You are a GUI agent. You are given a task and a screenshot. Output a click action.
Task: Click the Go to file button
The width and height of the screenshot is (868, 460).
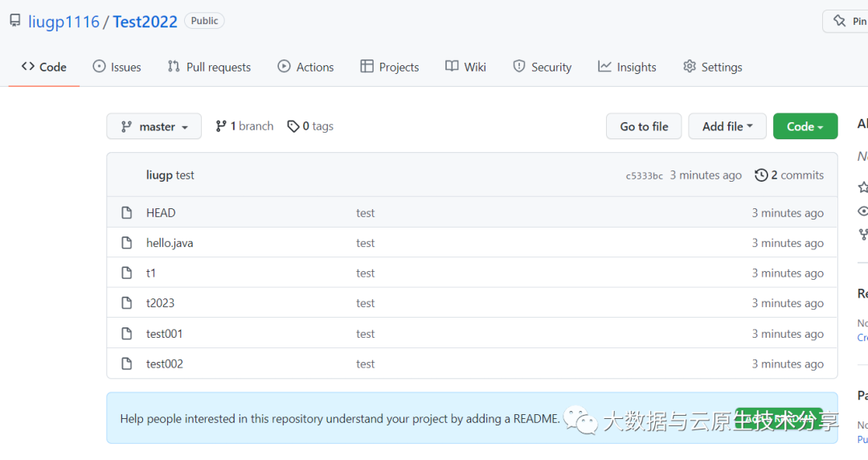click(644, 126)
